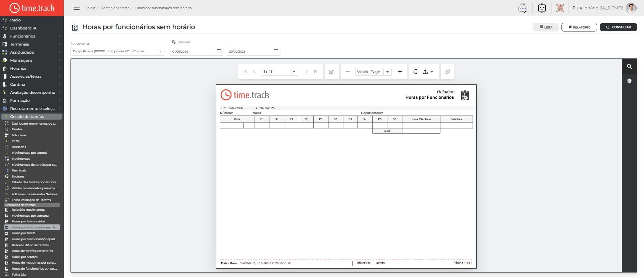Screen dimensions: 644x278
Task: Open end date calendar picker
Action: pyautogui.click(x=276, y=51)
